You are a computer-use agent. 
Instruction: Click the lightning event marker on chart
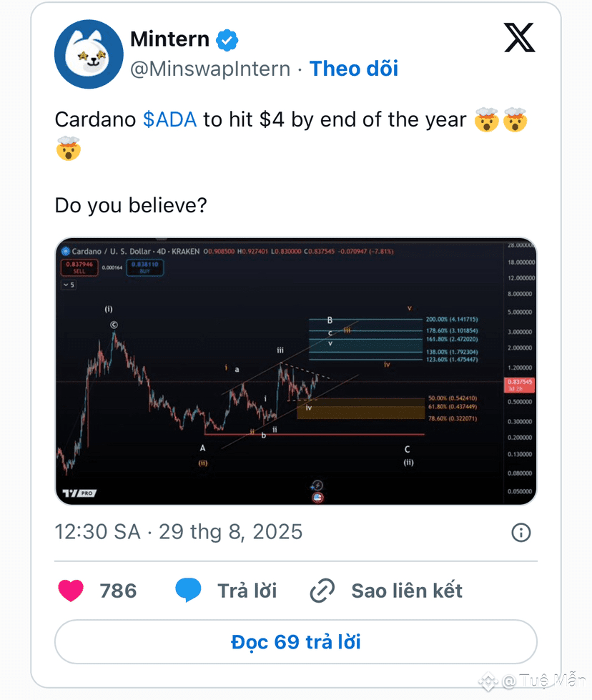[x=317, y=485]
